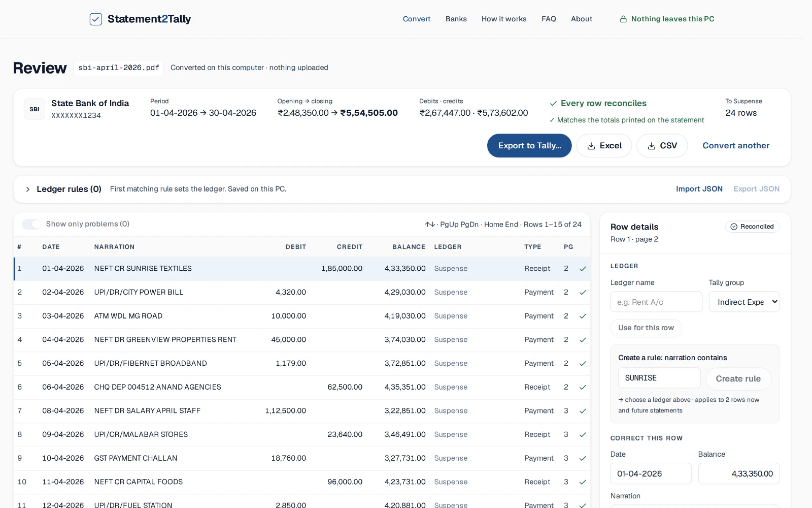Click the checkmark on Anand Agencies row

pyautogui.click(x=583, y=387)
